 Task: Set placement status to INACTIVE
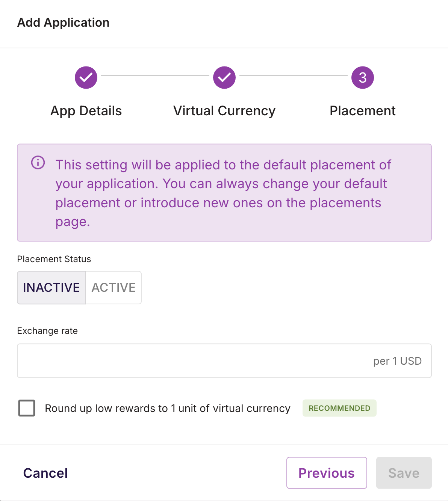coord(51,288)
